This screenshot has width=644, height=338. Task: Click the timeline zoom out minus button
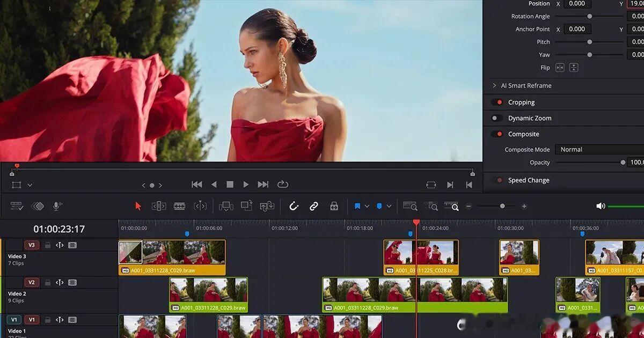(x=469, y=206)
